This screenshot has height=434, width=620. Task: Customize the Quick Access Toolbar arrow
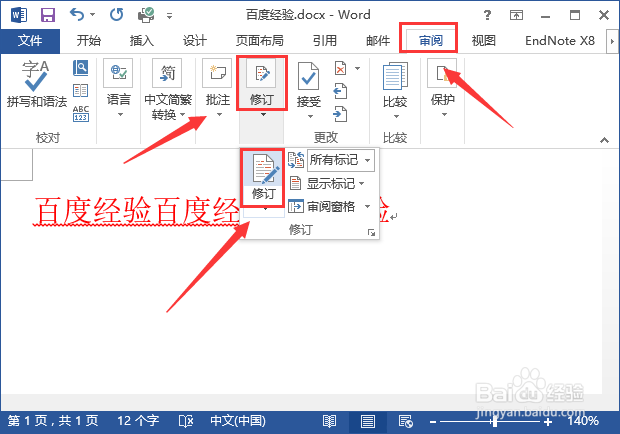169,16
